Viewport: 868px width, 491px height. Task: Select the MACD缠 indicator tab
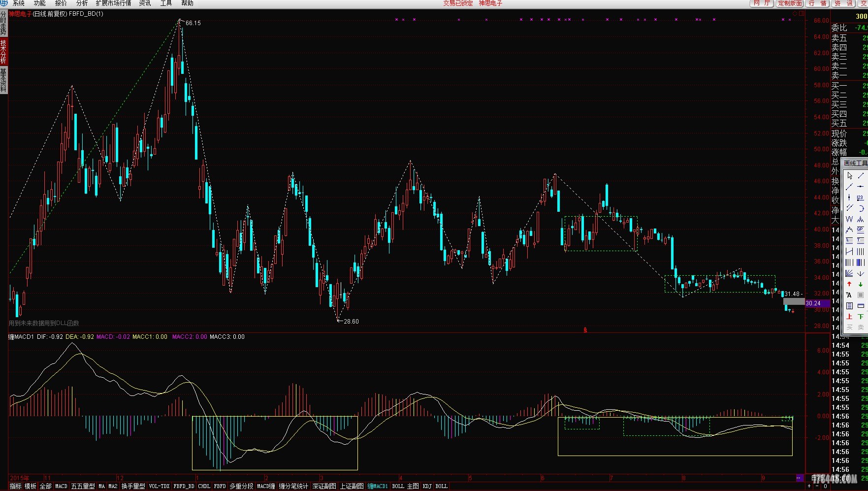click(266, 486)
